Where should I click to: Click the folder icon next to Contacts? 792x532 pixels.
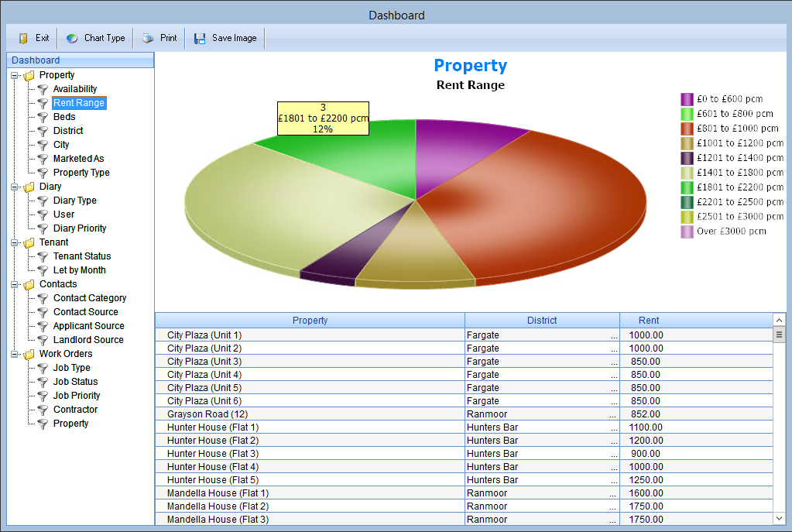tap(29, 284)
